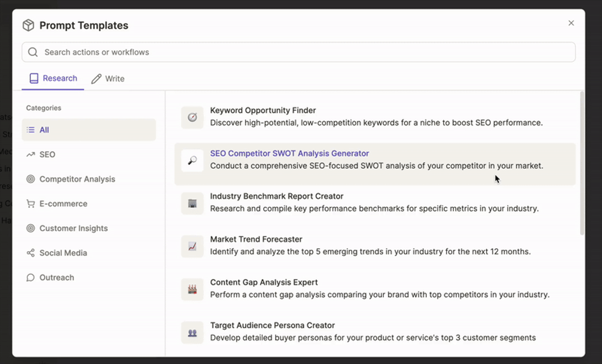Select the Social Media category

click(89, 253)
